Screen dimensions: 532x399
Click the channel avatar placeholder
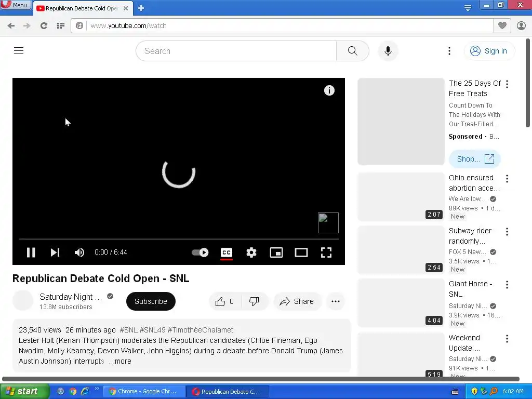pos(23,301)
